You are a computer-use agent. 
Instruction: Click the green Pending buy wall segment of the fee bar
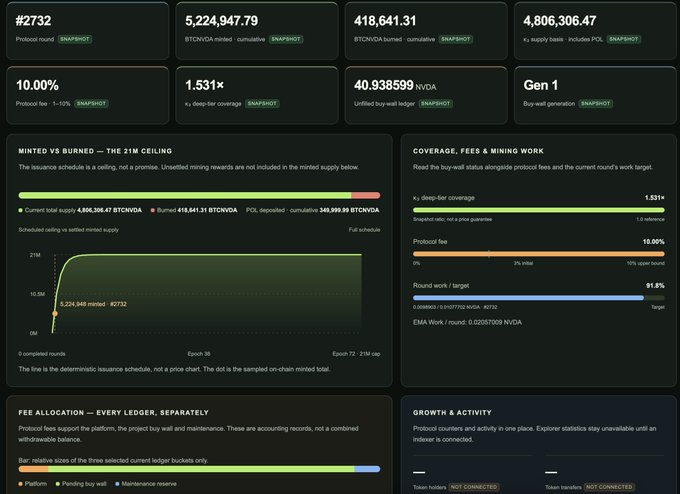click(x=201, y=469)
